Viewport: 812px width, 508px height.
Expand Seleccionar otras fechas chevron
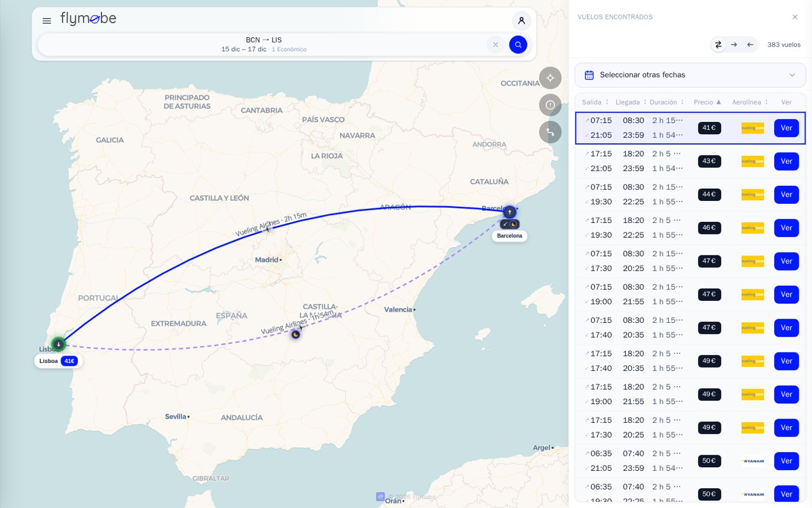click(x=792, y=75)
